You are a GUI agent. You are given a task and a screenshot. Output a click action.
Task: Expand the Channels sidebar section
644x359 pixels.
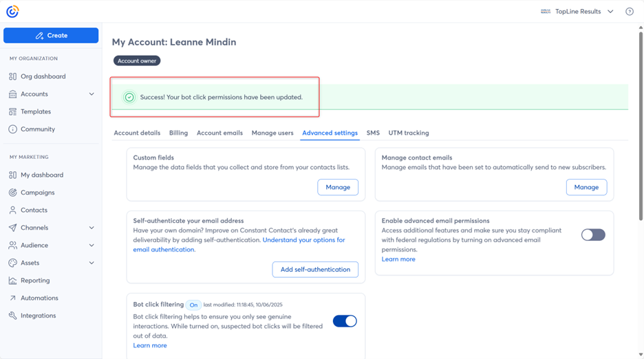pos(92,228)
